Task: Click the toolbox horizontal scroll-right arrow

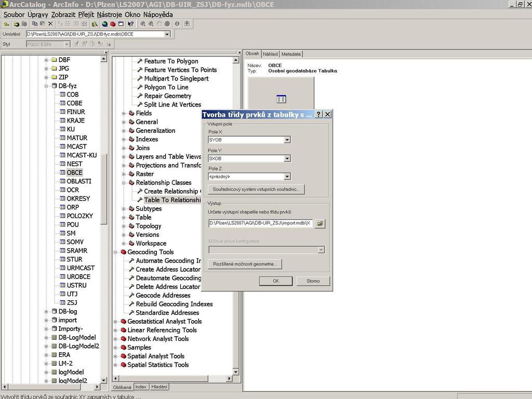Action: tap(229, 378)
